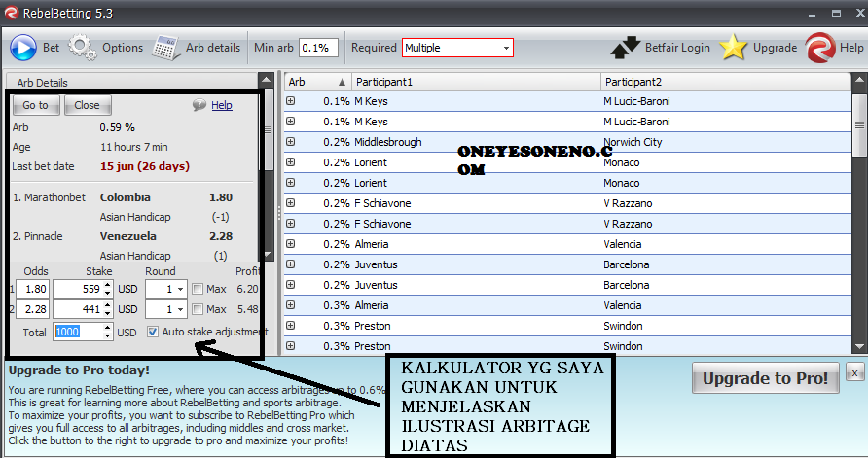
Task: Click the red Help logo icon
Action: (820, 48)
